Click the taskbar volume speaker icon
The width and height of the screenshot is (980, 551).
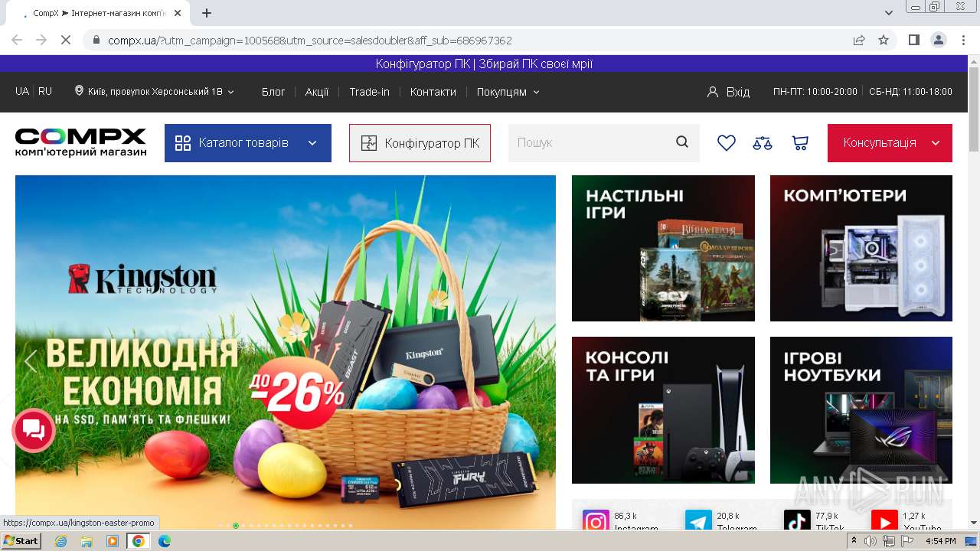[x=871, y=541]
